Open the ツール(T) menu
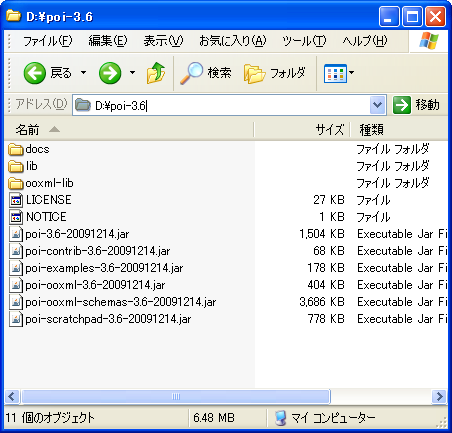This screenshot has height=433, width=452. (304, 41)
